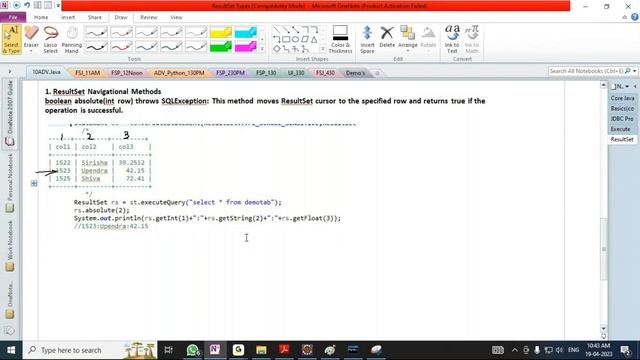Image resolution: width=640 pixels, height=360 pixels.
Task: Open the JDBC Pro page
Action: click(x=622, y=119)
